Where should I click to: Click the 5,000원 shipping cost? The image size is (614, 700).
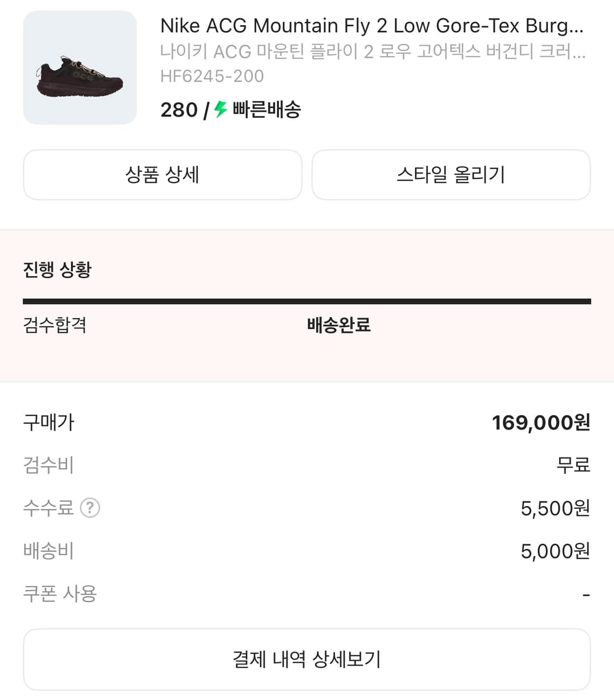(555, 551)
